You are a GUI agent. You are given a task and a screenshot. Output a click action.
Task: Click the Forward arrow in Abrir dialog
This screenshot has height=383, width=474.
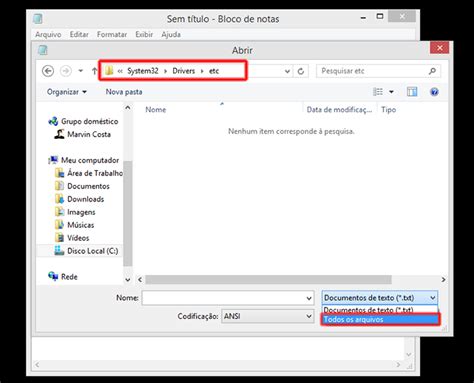(66, 71)
